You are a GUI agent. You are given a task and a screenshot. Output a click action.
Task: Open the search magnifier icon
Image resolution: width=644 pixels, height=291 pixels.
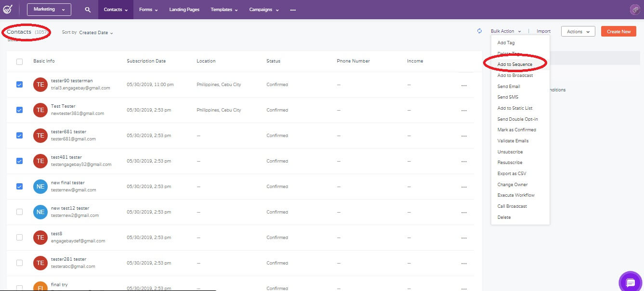tap(87, 10)
